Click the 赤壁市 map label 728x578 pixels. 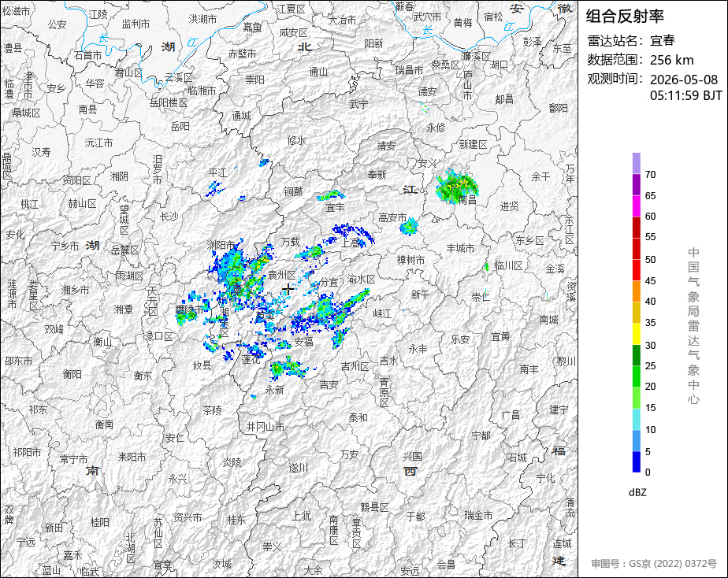(x=242, y=54)
